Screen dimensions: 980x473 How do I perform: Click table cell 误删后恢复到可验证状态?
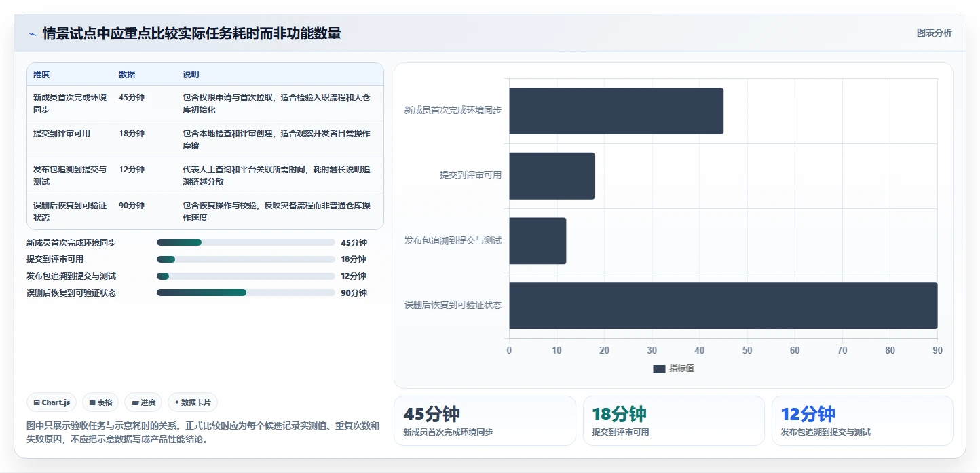pyautogui.click(x=70, y=211)
